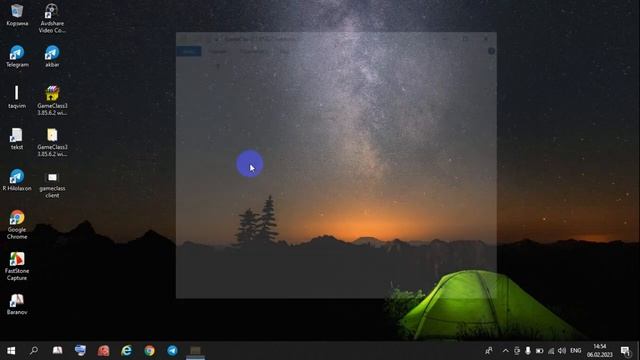Open taskbar search magnifier
The image size is (640, 360).
tap(34, 351)
